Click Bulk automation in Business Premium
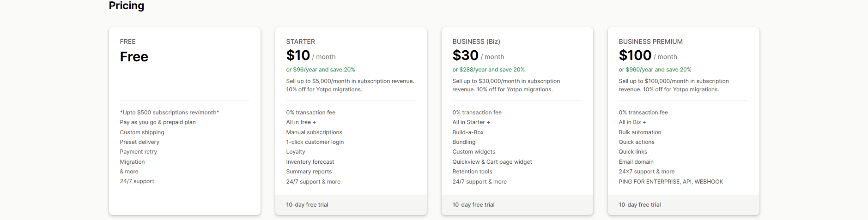 pyautogui.click(x=640, y=132)
